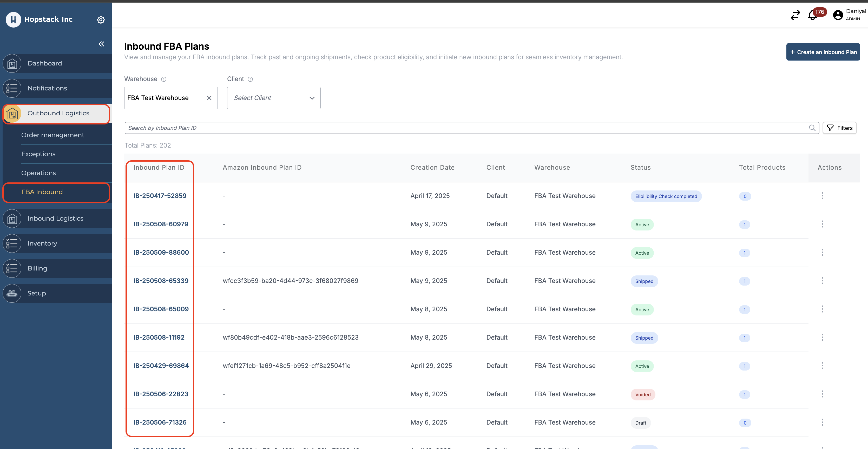Viewport: 868px width, 449px height.
Task: Clear the FBA Test Warehouse selection
Action: pyautogui.click(x=209, y=98)
